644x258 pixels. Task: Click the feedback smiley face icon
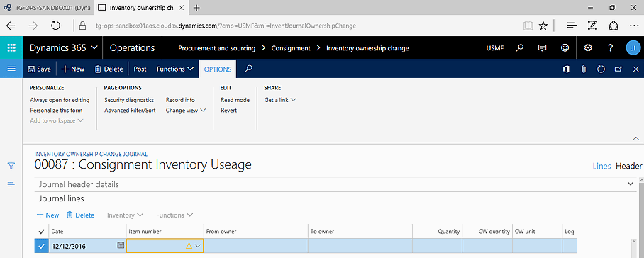coord(565,48)
